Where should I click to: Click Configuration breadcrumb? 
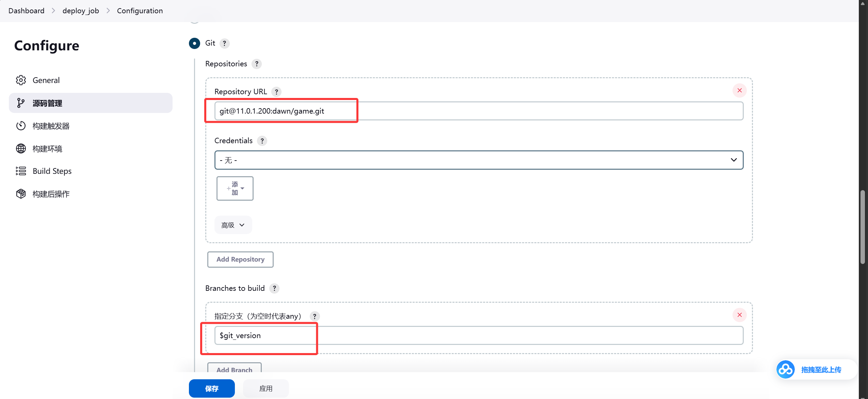pos(140,11)
